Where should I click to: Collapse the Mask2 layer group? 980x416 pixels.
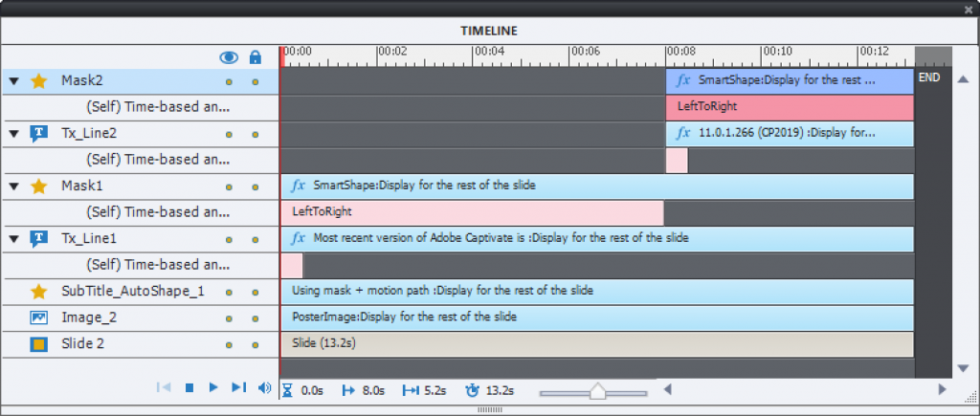pyautogui.click(x=14, y=81)
